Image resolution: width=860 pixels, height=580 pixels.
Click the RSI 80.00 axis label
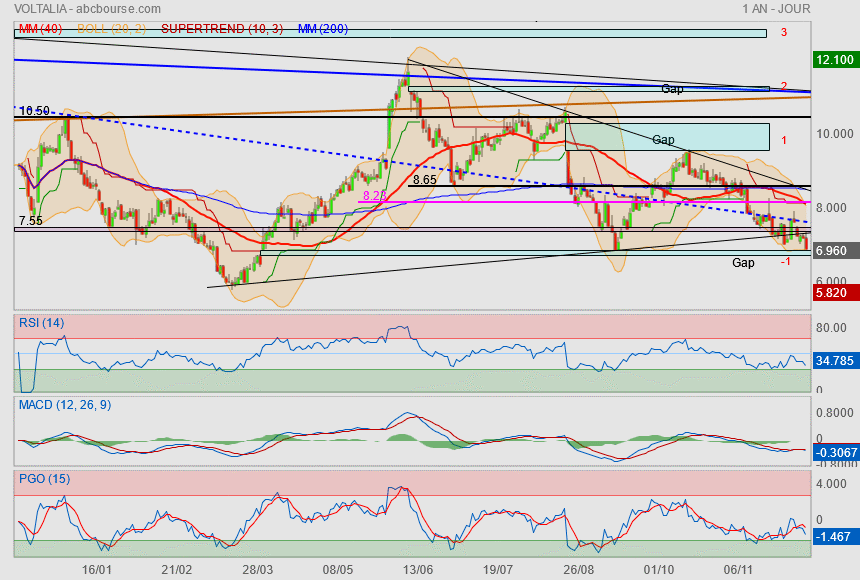831,328
